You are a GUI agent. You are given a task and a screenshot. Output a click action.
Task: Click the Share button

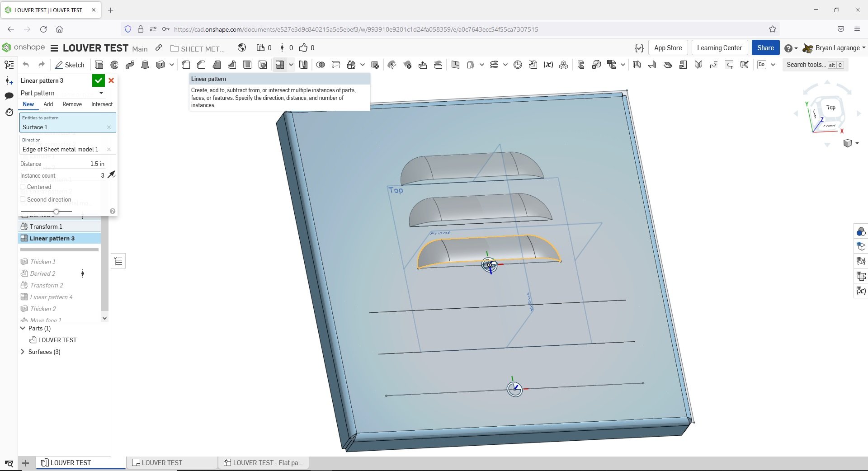(x=765, y=48)
